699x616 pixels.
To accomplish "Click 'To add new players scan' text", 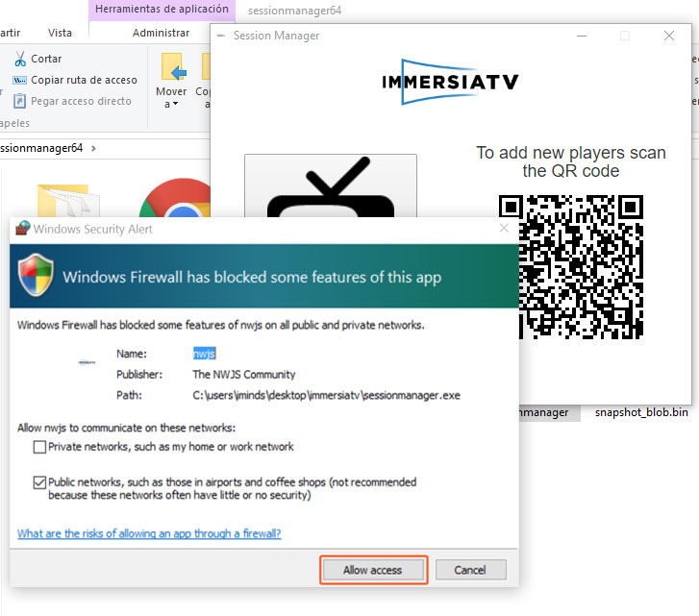I will [x=571, y=153].
